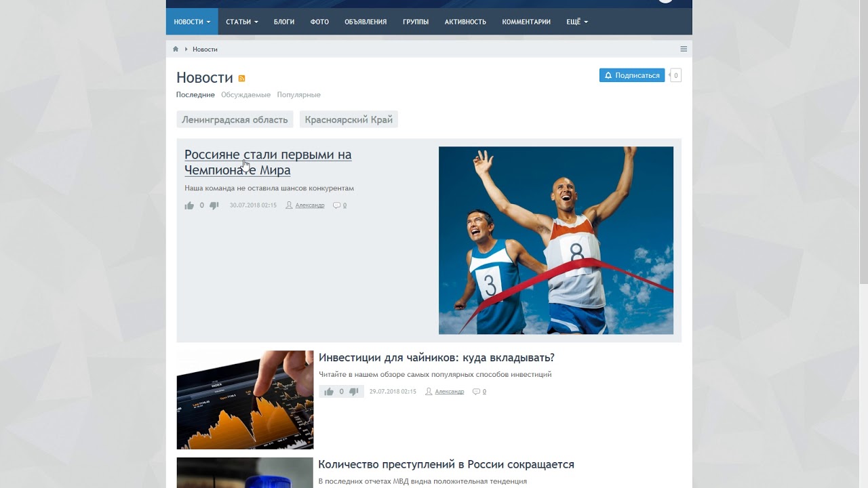Click the Подписаться button
Screen dimensions: 868x488
tap(632, 75)
